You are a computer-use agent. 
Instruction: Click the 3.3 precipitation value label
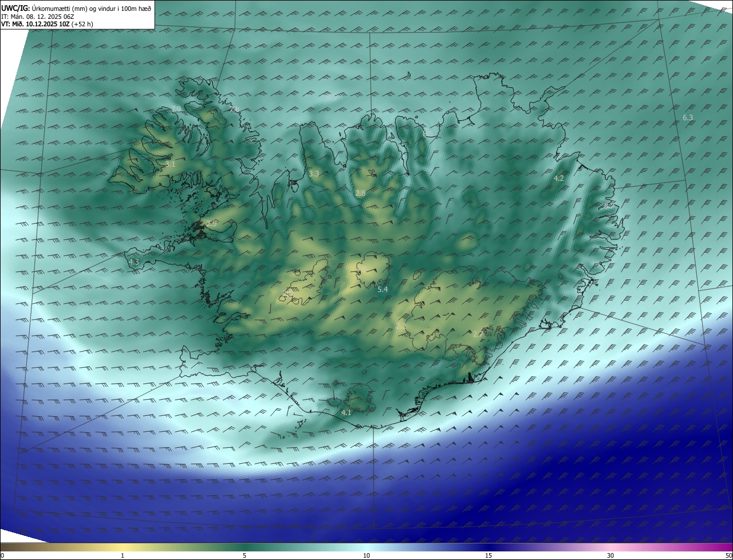314,173
